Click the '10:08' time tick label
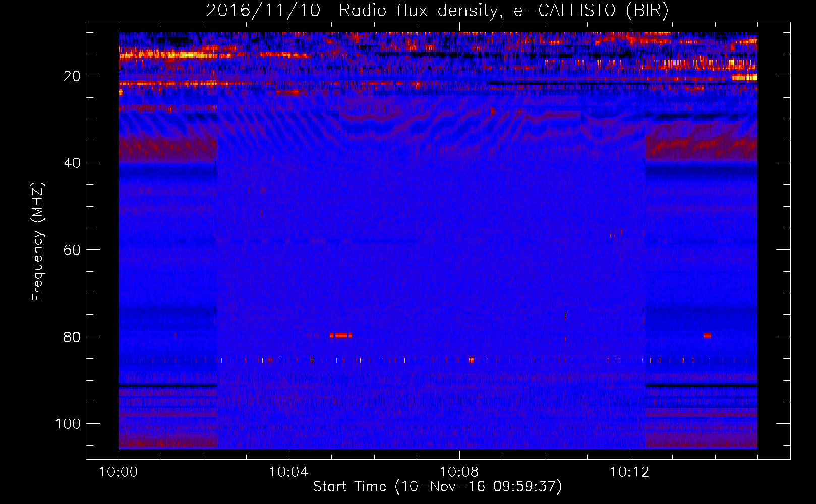The image size is (816, 504). [459, 472]
